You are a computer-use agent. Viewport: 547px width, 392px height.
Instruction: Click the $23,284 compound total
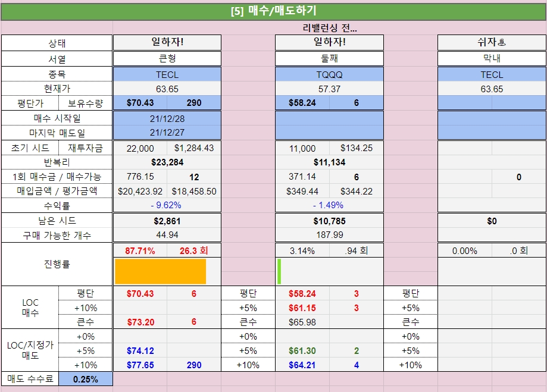coord(167,162)
